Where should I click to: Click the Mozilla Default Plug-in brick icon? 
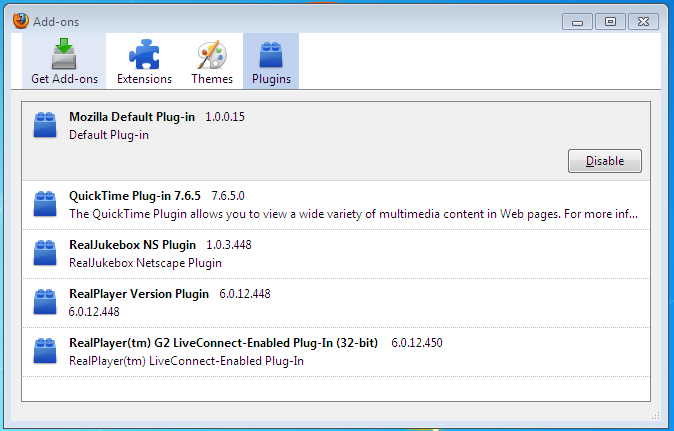point(45,125)
